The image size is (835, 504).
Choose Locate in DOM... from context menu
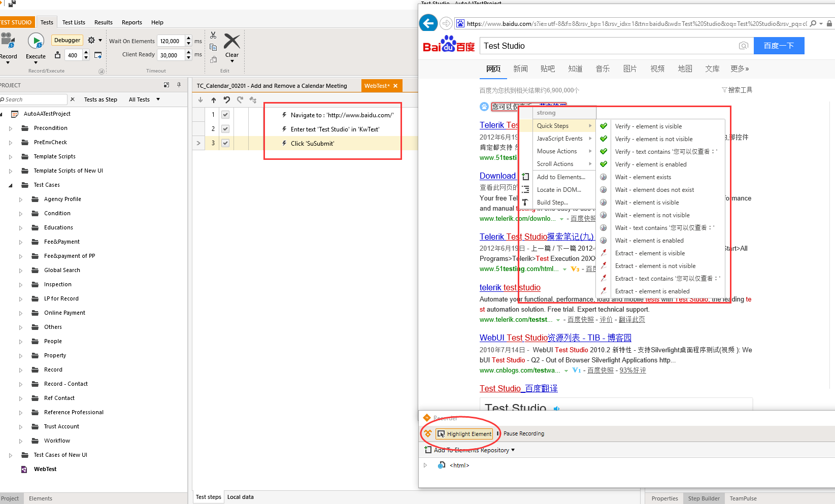click(559, 190)
